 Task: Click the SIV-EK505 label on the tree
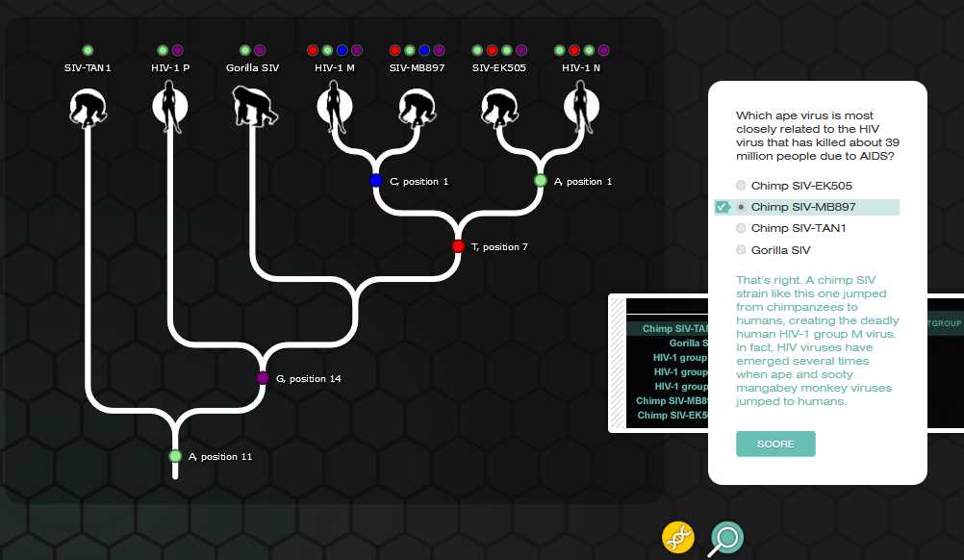pos(499,67)
